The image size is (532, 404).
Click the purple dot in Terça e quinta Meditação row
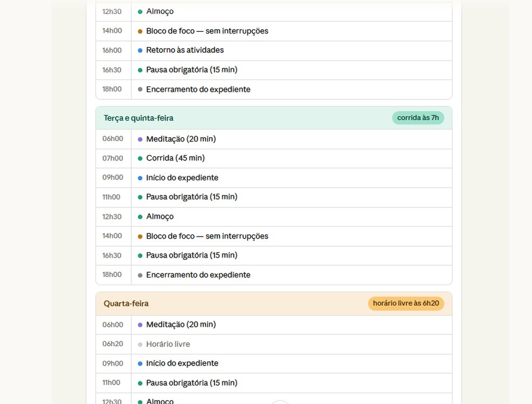tap(140, 139)
